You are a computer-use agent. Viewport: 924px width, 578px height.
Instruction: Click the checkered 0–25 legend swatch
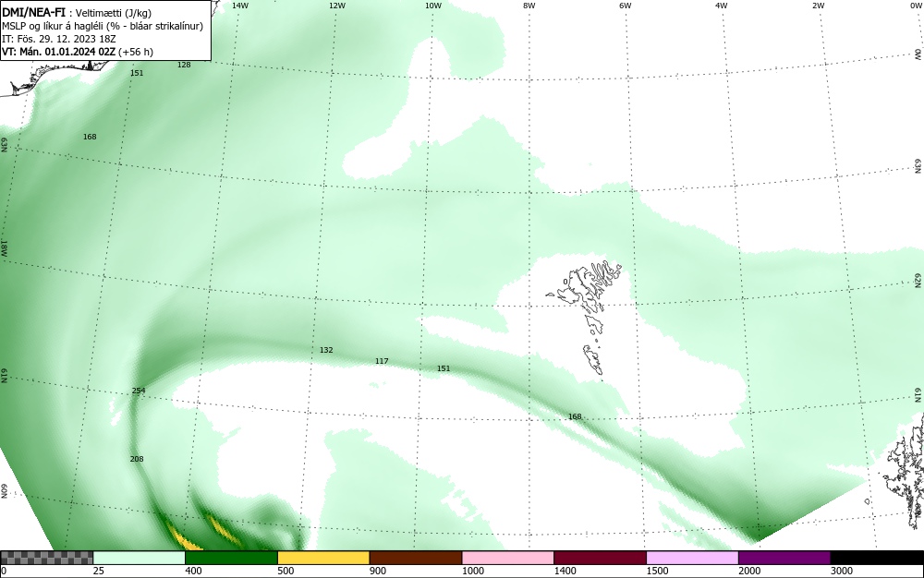click(46, 558)
